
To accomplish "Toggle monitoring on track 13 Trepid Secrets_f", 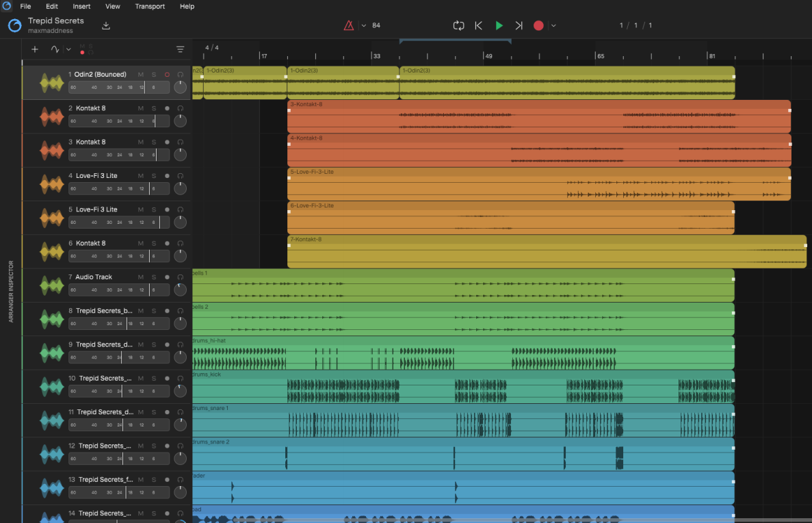I will 180,479.
